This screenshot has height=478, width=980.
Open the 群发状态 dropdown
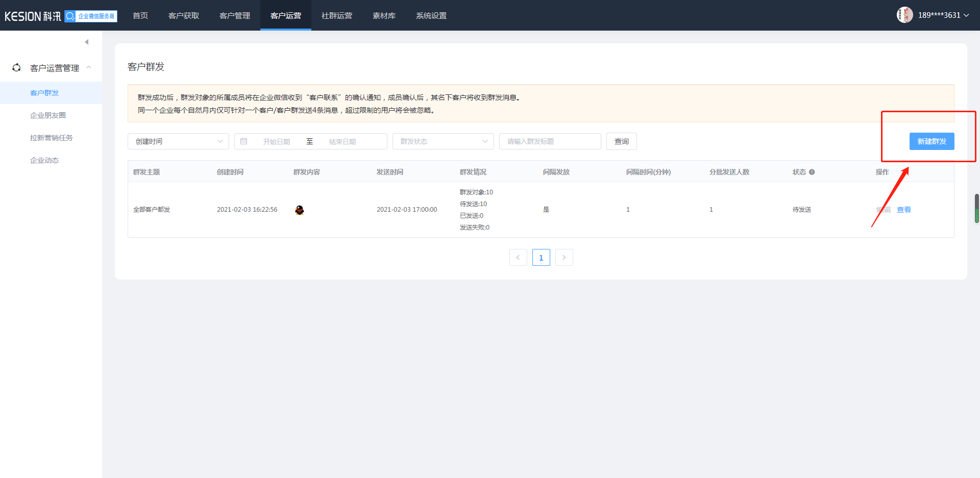tap(443, 141)
